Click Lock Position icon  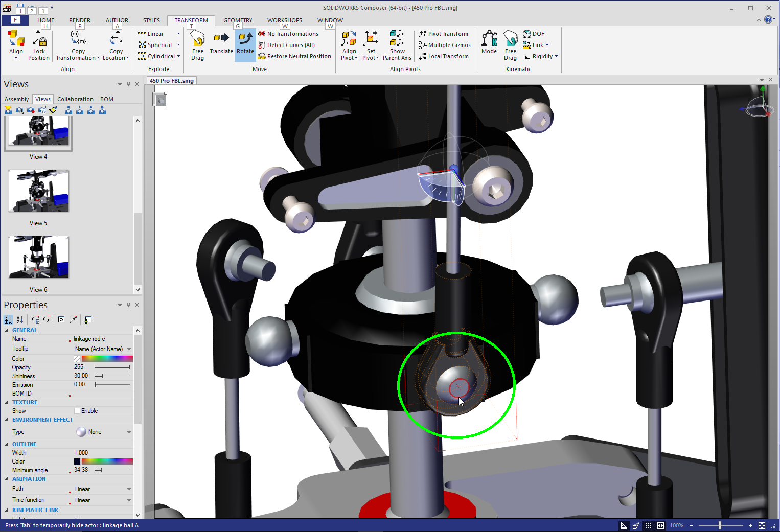point(39,45)
